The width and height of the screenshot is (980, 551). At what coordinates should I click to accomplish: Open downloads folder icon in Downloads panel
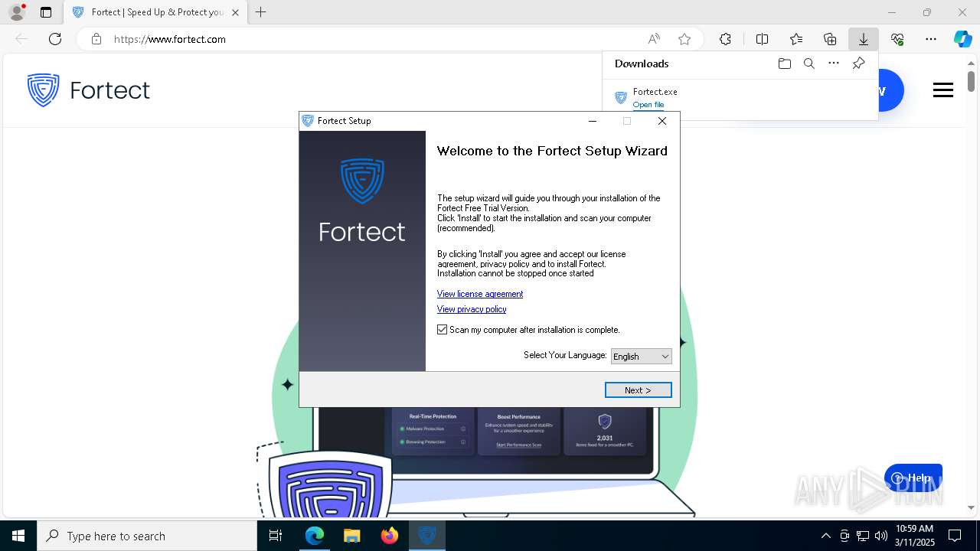pos(784,64)
